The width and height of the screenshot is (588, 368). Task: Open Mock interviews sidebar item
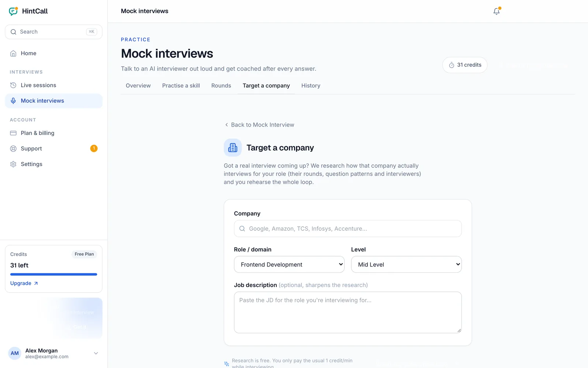click(x=54, y=101)
